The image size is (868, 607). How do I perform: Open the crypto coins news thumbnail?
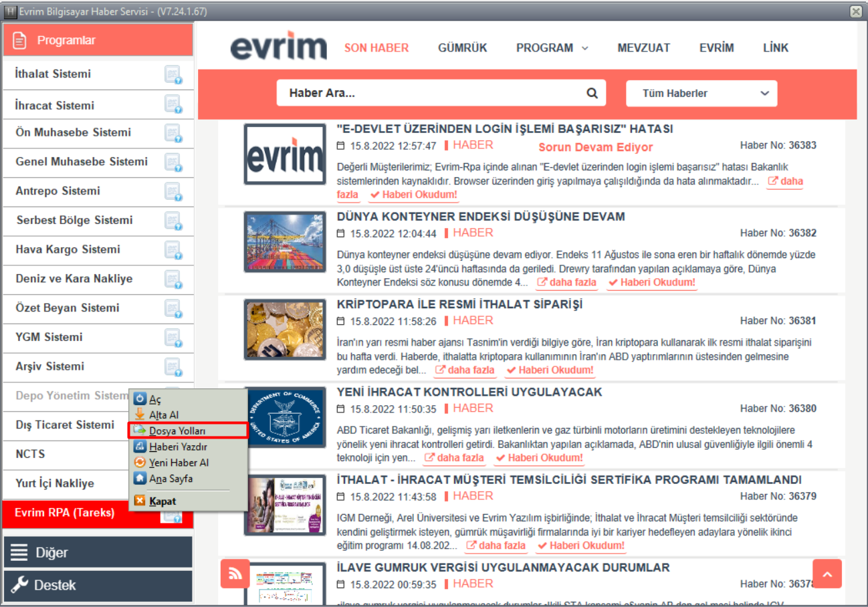285,330
